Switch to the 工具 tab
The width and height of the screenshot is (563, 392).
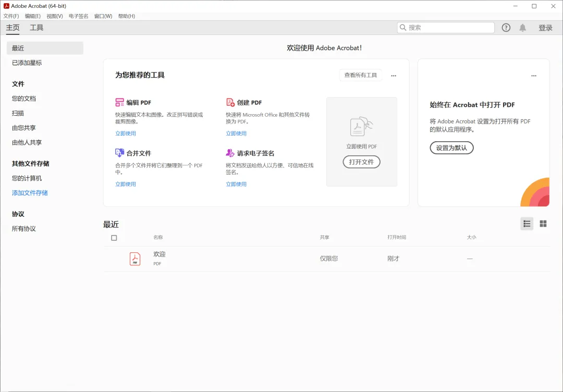[36, 28]
